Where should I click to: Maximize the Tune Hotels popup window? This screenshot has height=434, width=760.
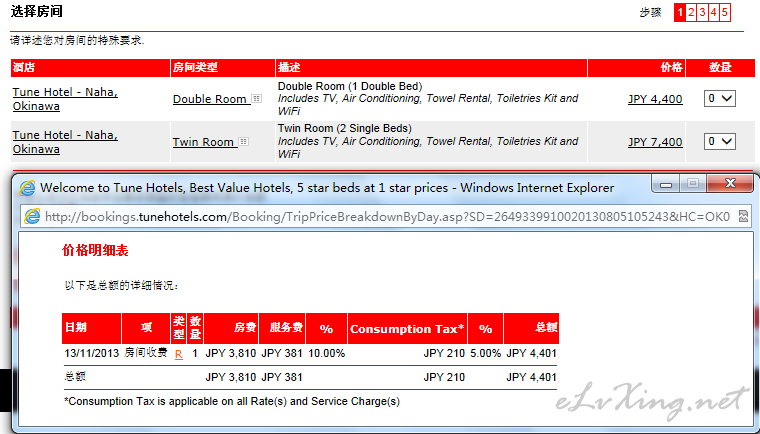693,184
